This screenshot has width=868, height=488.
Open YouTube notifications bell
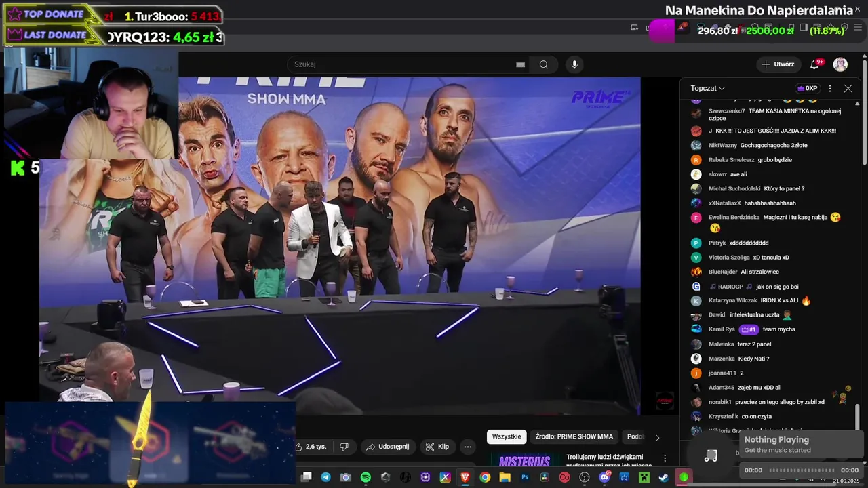click(815, 64)
